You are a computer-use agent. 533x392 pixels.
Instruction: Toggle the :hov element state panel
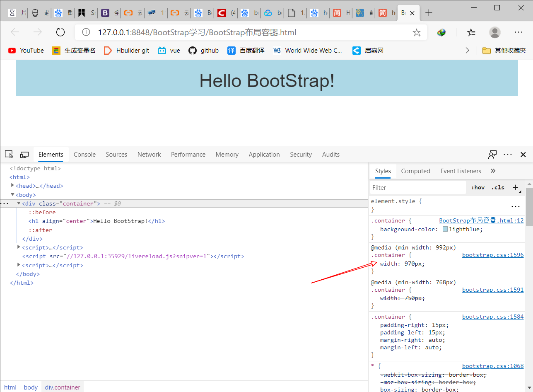(x=478, y=187)
